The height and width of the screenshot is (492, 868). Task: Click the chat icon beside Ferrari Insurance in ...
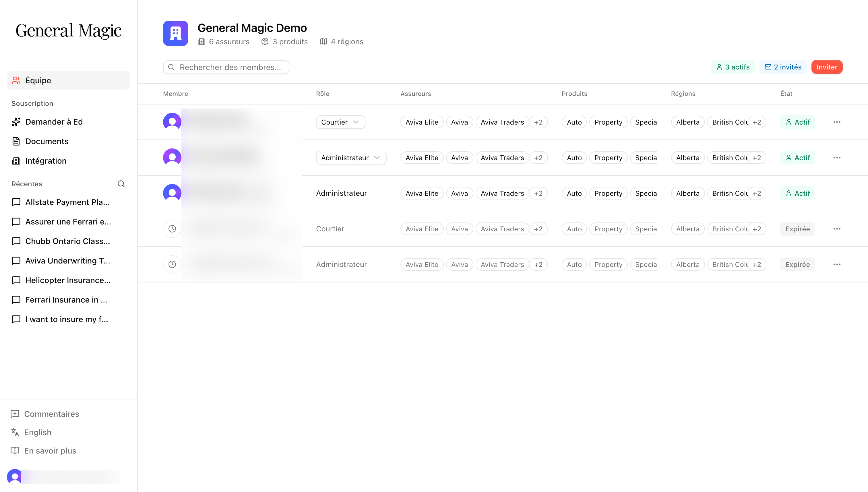16,300
